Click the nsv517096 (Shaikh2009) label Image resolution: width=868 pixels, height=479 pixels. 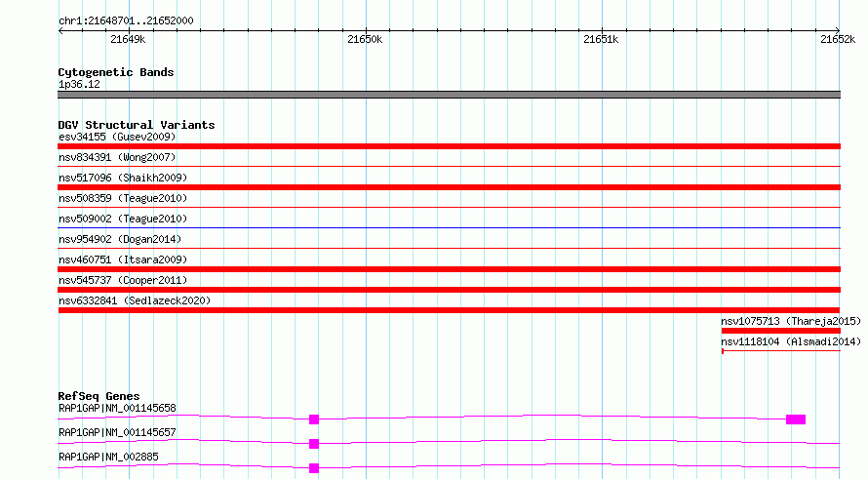123,178
